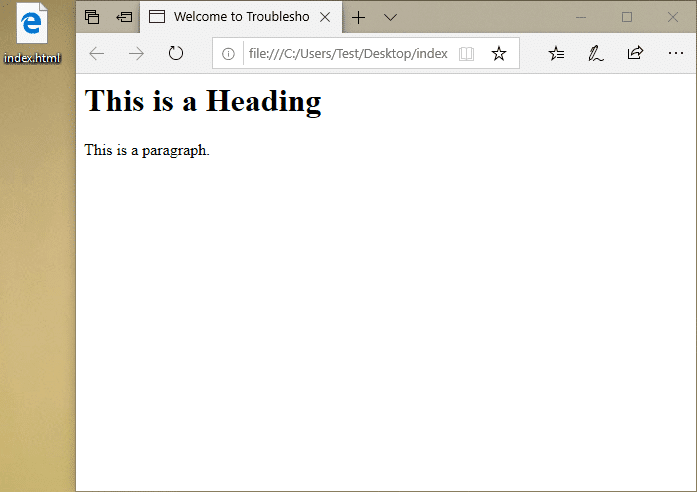Go back with the left arrow
Screen dimensions: 697x492
pyautogui.click(x=96, y=54)
